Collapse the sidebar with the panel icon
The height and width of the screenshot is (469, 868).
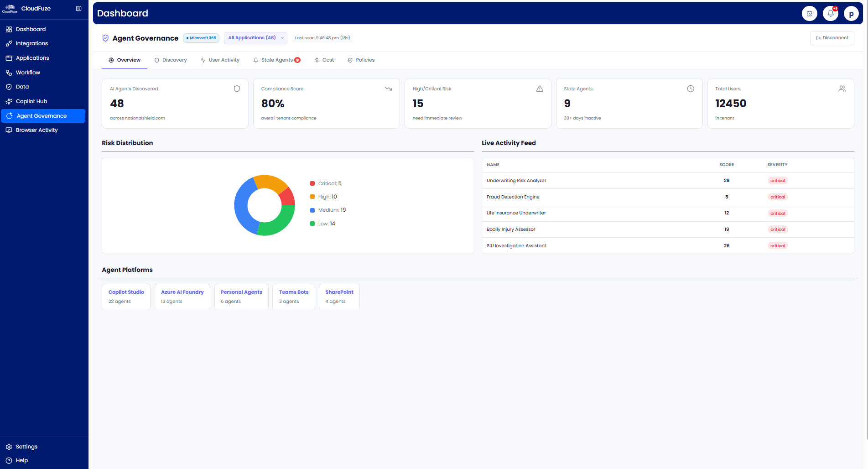coord(79,9)
